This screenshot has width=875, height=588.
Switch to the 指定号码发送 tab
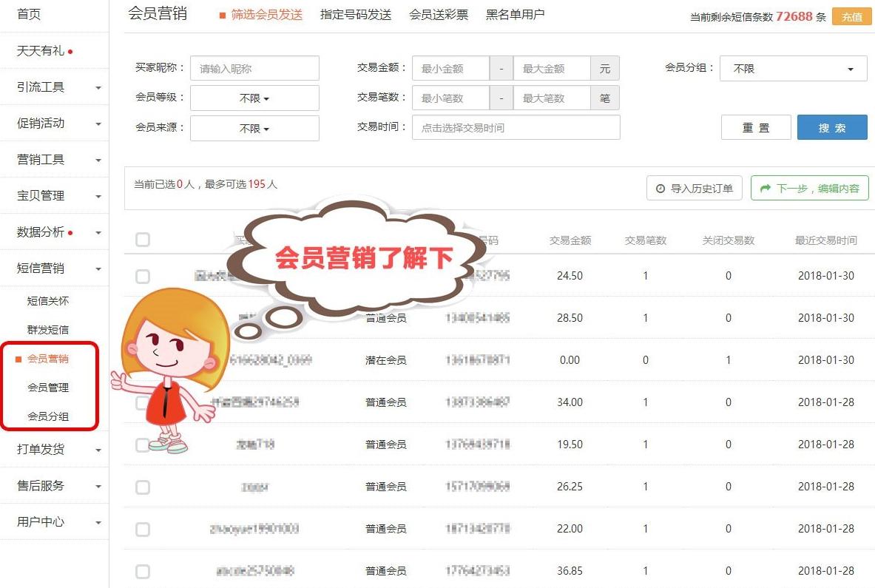coord(355,13)
